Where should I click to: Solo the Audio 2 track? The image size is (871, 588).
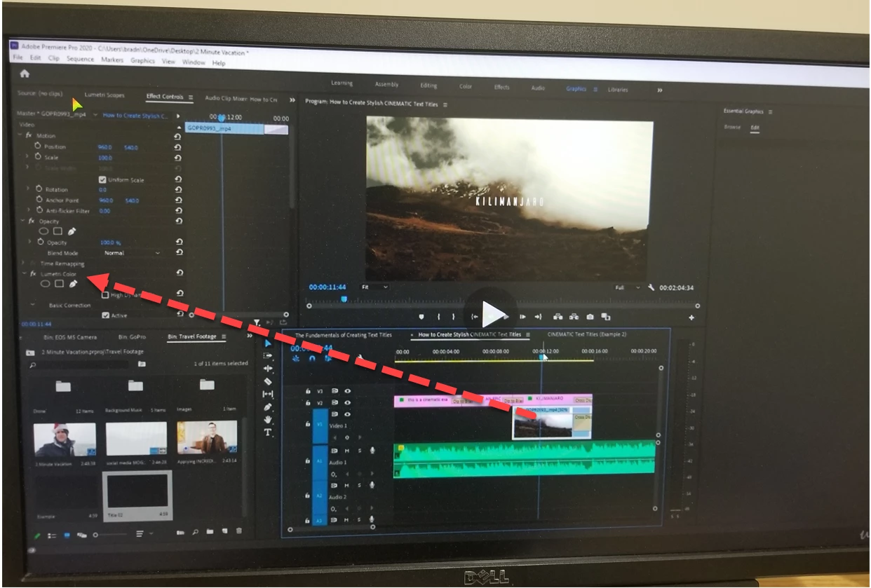tap(360, 485)
